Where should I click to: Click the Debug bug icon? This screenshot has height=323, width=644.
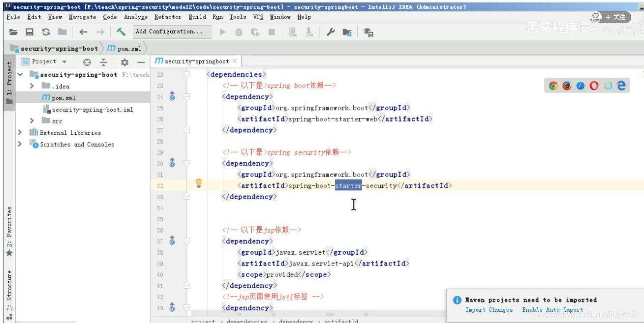pos(239,32)
